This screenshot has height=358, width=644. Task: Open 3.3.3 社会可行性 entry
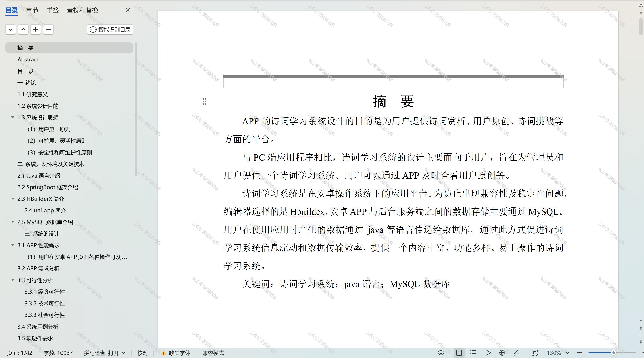point(69,315)
